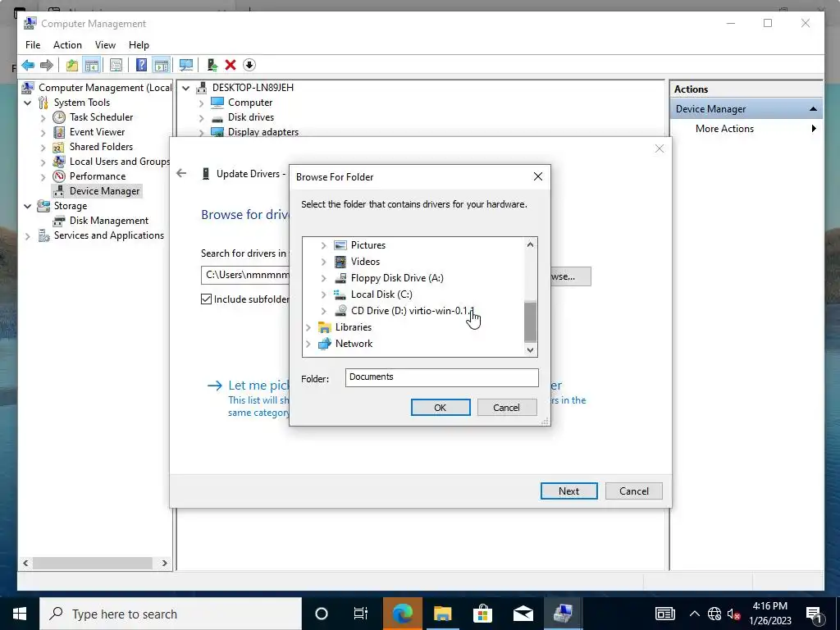Click back arrow in Update Drivers wizard
This screenshot has height=630, width=840.
click(x=181, y=173)
